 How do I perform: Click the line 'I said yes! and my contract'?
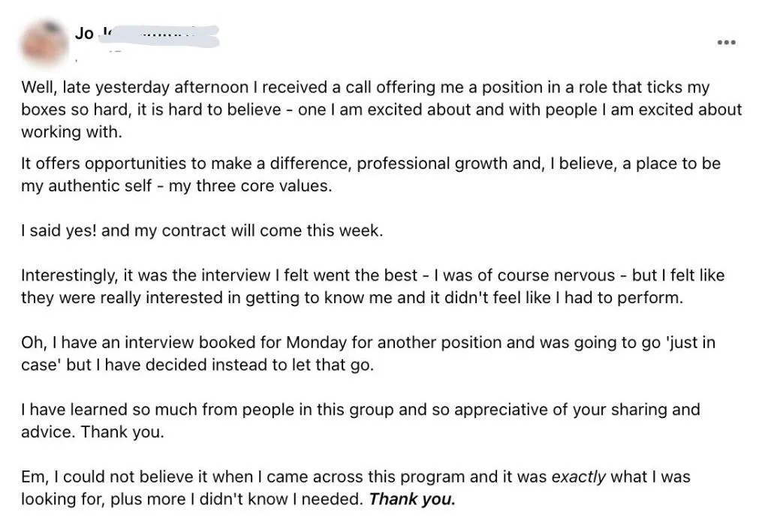click(202, 230)
